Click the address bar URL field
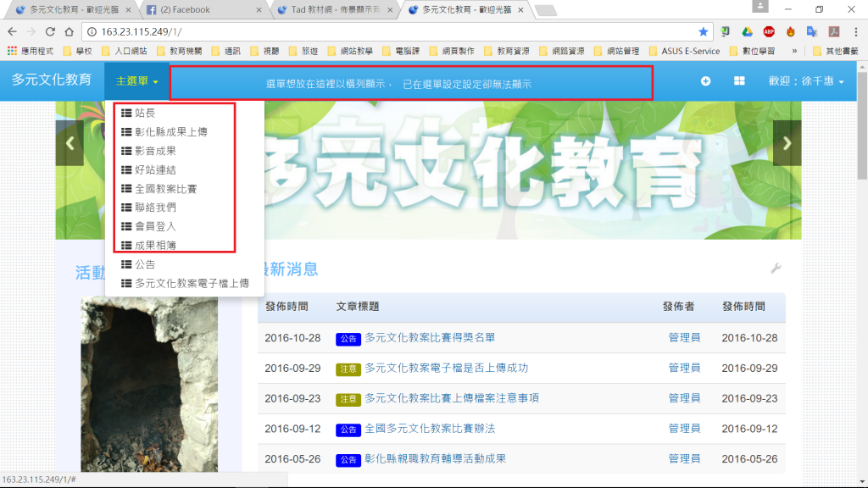 [x=381, y=31]
